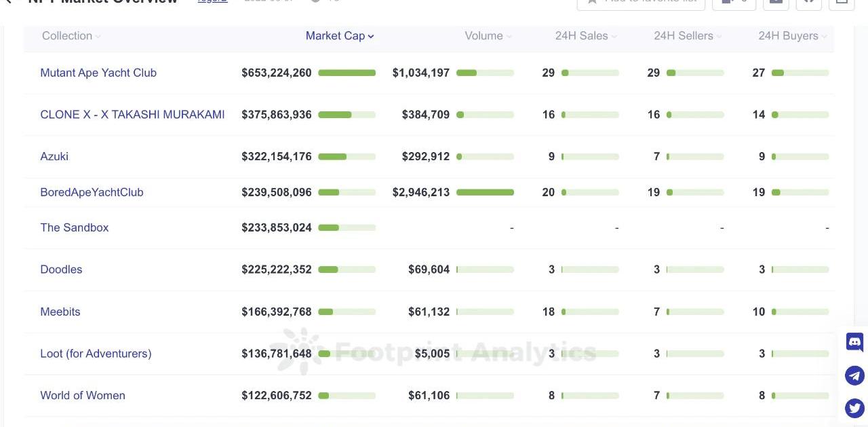The width and height of the screenshot is (868, 427).
Task: Open the World of Women collection
Action: pyautogui.click(x=83, y=395)
